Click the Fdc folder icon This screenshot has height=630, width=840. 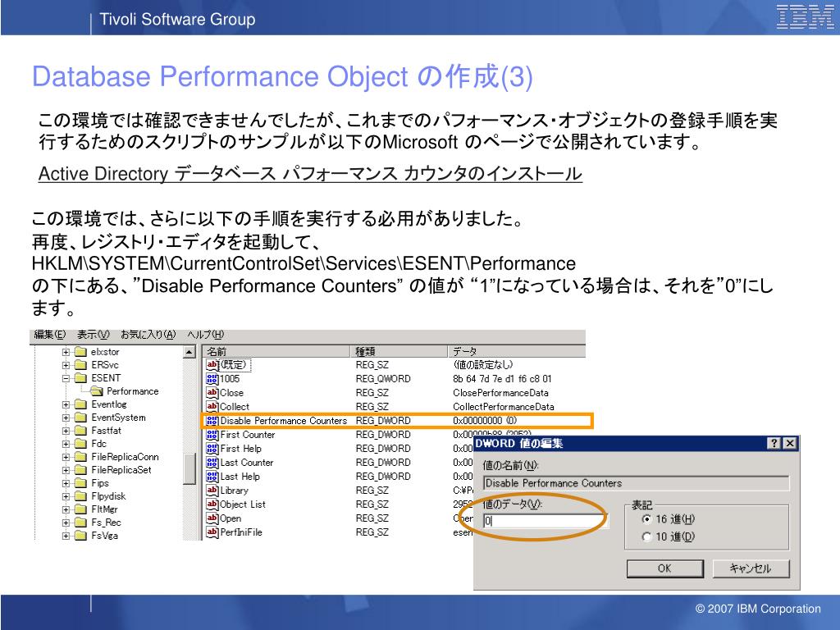[81, 444]
